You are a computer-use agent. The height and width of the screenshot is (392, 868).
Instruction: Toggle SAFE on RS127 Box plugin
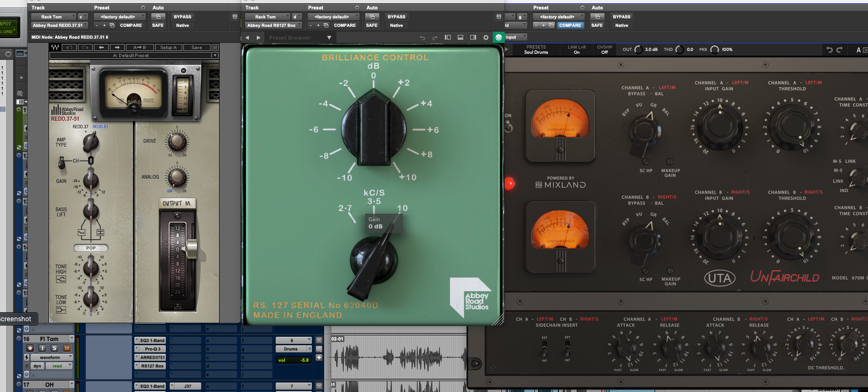(372, 25)
